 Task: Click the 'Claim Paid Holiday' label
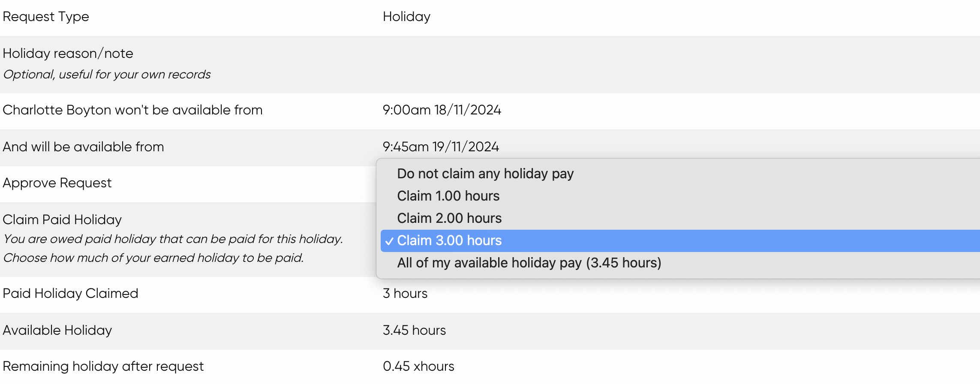[62, 219]
